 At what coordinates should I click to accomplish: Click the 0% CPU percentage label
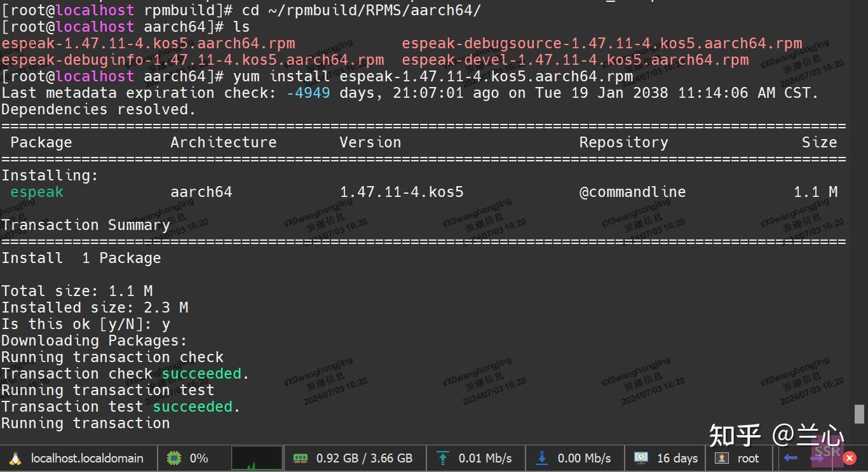pos(198,457)
